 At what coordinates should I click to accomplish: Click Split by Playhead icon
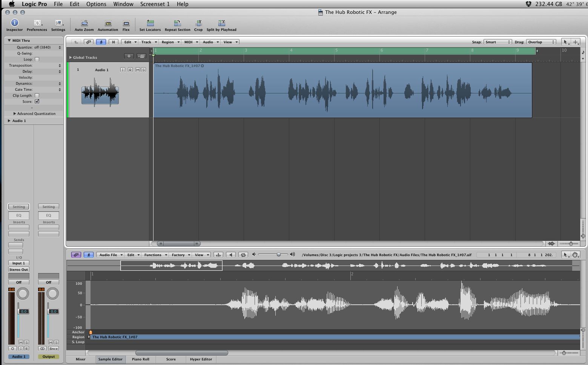(221, 23)
